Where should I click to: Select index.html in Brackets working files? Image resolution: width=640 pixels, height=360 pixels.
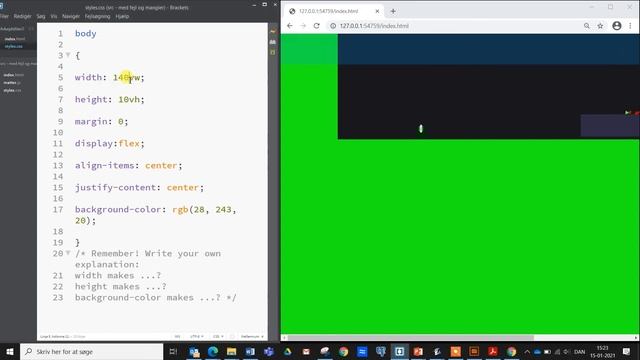tap(15, 39)
